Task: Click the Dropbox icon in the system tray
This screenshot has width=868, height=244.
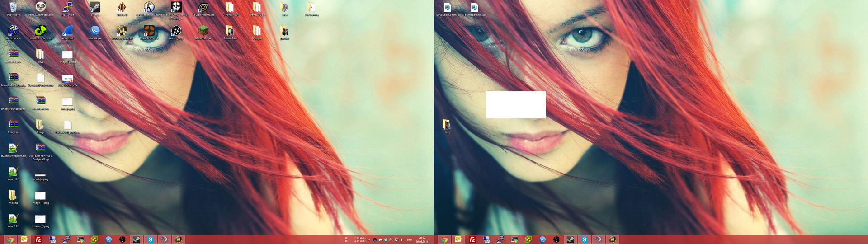Action: [386, 239]
